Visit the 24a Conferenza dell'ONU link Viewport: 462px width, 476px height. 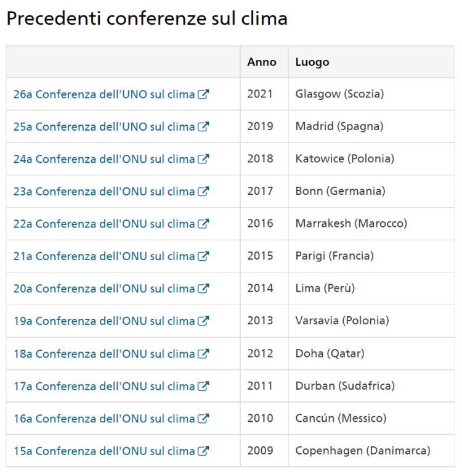tap(103, 159)
